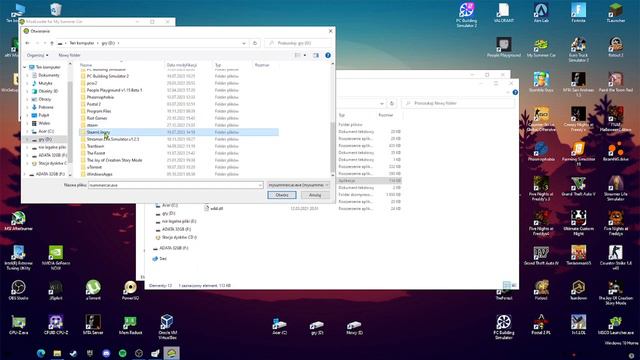This screenshot has height=360, width=640.
Task: Select Dokumenty in the navigation tree
Action: (49, 75)
